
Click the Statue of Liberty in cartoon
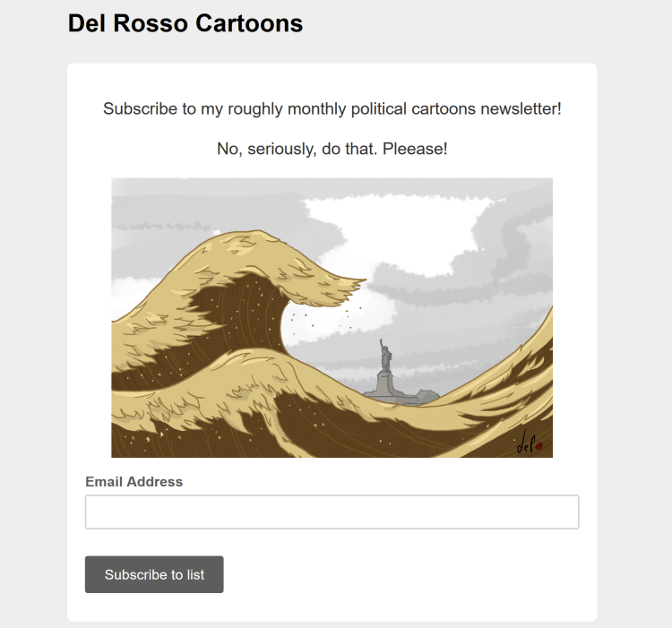click(386, 355)
